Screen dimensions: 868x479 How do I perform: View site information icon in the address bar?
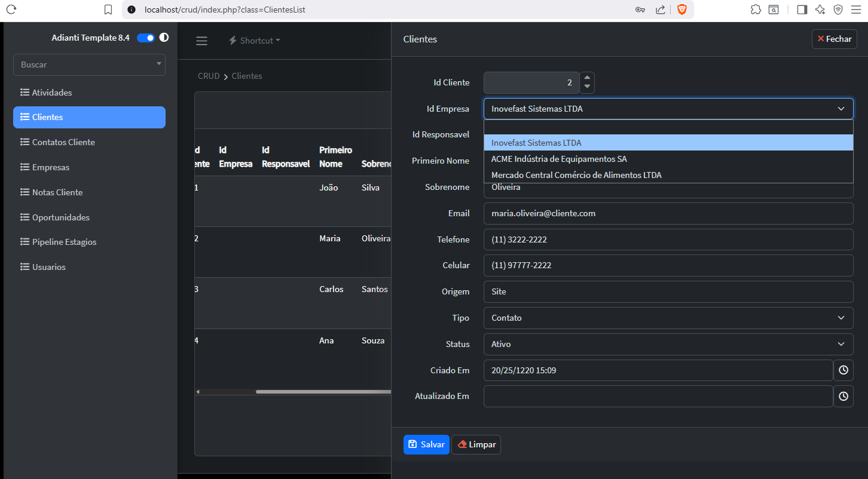pos(132,10)
